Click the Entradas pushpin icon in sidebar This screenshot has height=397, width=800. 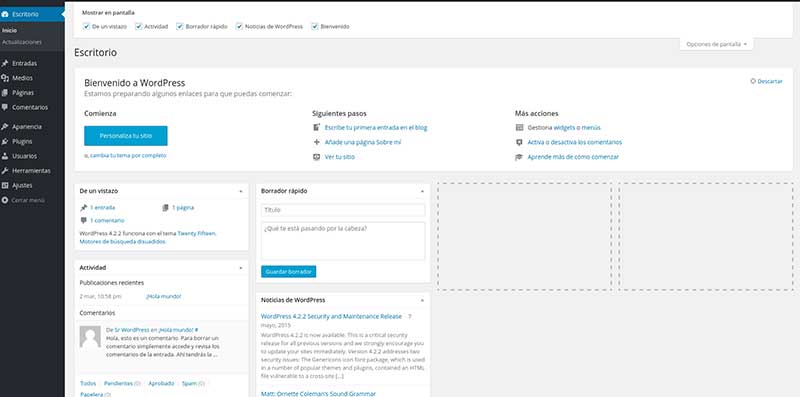(x=5, y=63)
